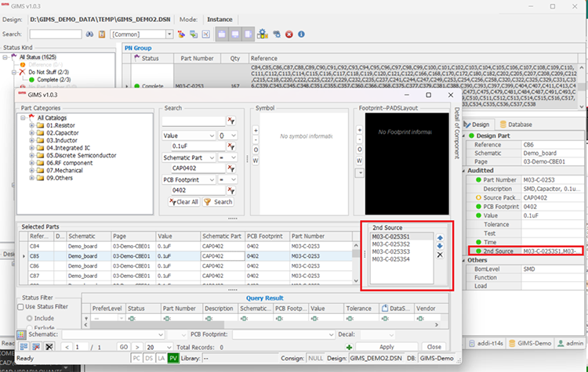Expand the 04.Integrated IC category
The height and width of the screenshot is (372, 588).
pyautogui.click(x=32, y=147)
